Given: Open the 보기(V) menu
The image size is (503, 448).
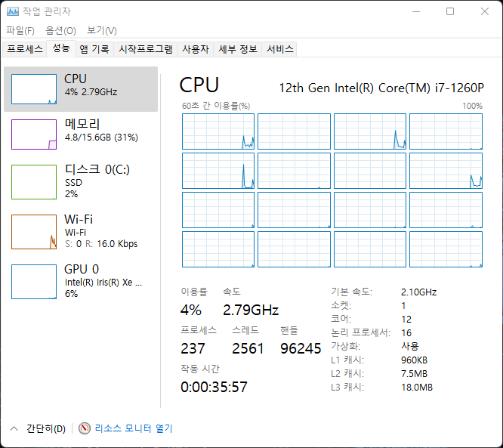Looking at the screenshot, I should (x=102, y=31).
